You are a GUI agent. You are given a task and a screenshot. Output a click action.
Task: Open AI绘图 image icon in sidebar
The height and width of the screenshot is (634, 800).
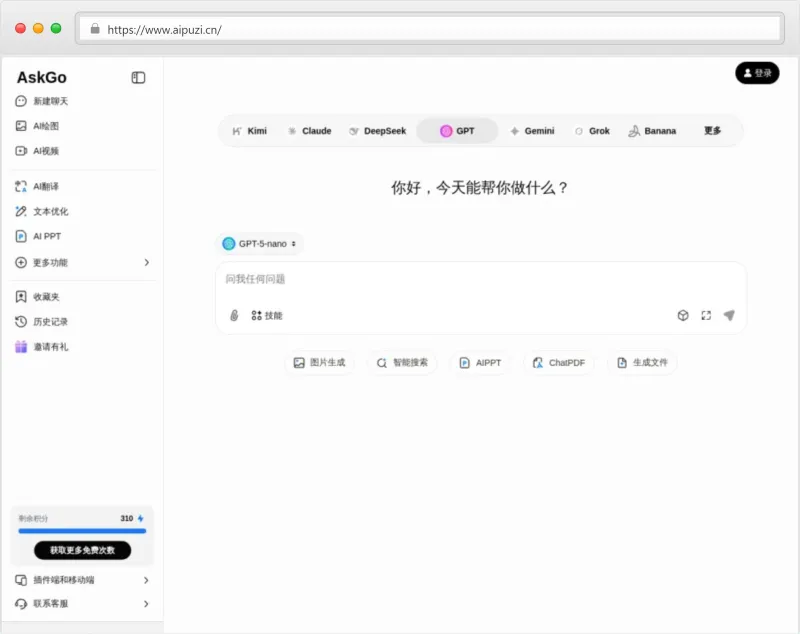click(x=21, y=126)
